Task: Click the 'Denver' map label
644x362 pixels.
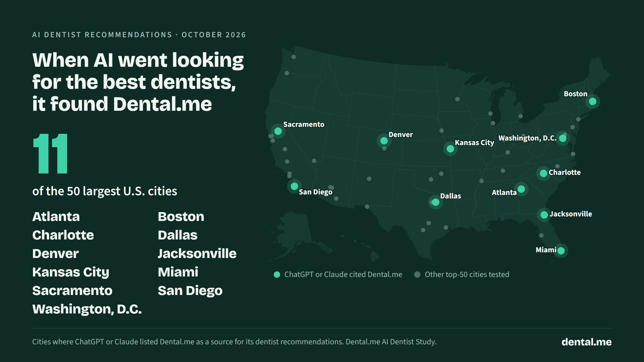Action: coord(401,135)
